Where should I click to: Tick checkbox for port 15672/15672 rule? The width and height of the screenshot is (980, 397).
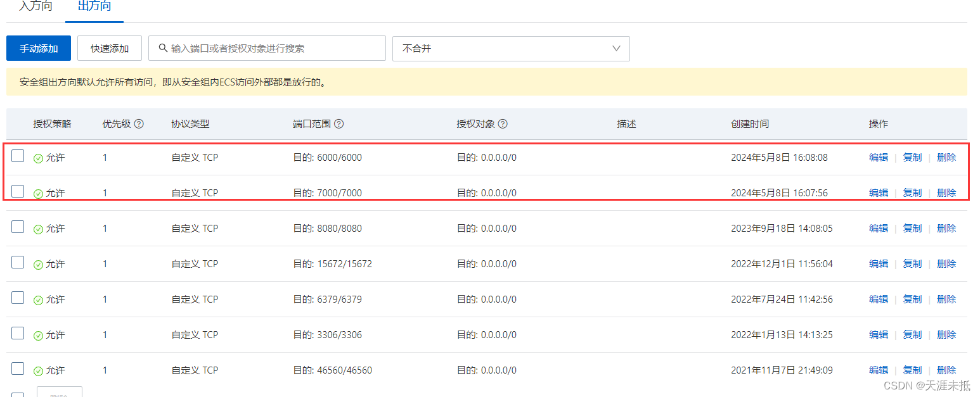[x=18, y=262]
